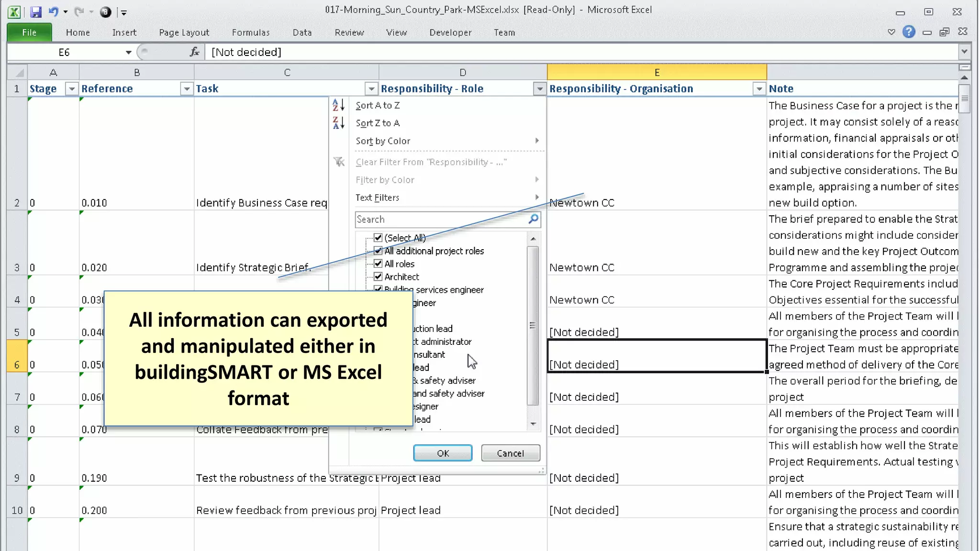Click the Sort A to Z icon
The height and width of the screenshot is (551, 980).
click(338, 105)
